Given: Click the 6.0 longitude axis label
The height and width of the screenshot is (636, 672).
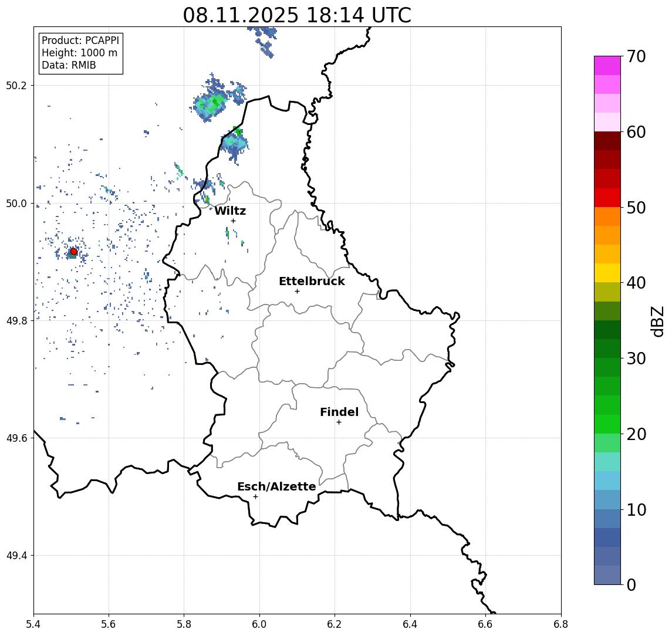Looking at the screenshot, I should [259, 624].
